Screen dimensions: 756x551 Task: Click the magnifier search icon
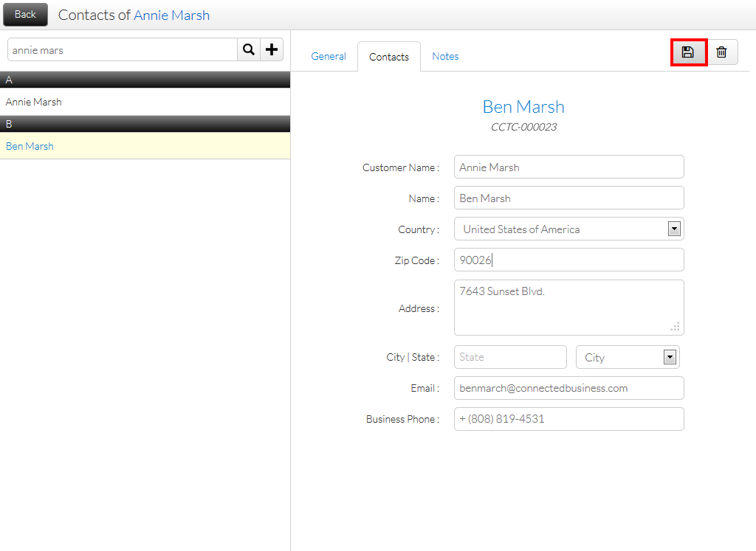[x=249, y=49]
